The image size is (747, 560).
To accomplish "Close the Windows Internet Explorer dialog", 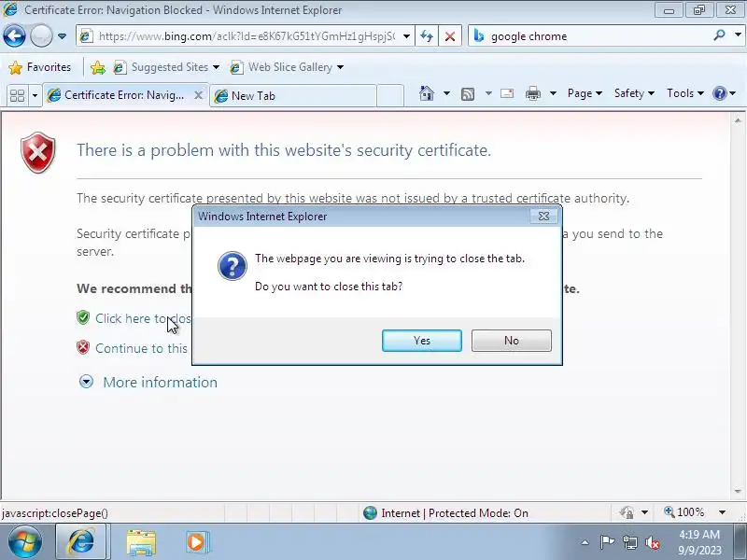I will pyautogui.click(x=543, y=217).
